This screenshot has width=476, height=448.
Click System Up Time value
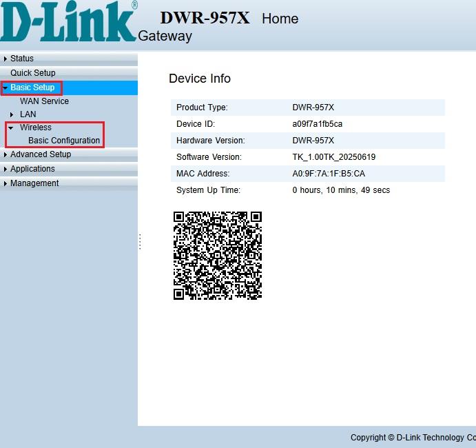[341, 190]
